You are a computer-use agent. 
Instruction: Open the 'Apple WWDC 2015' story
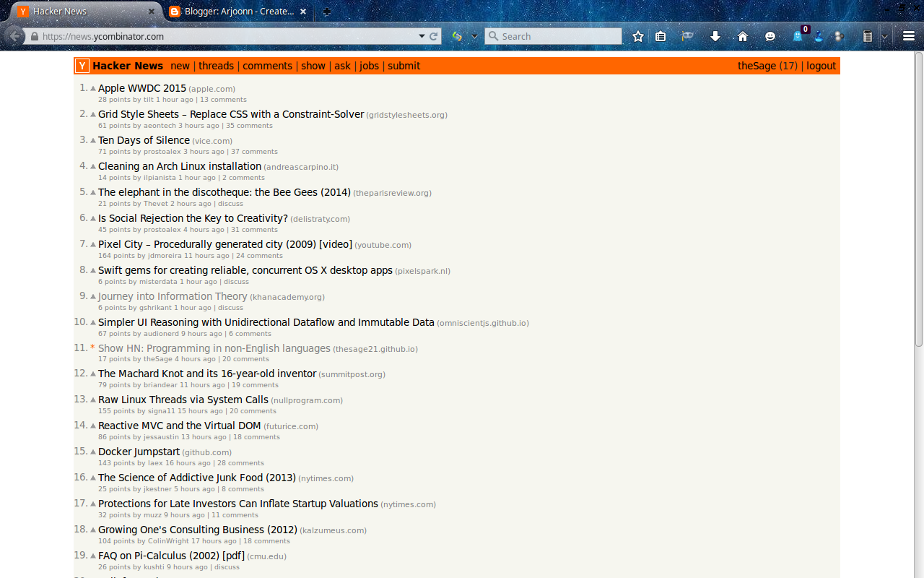[x=142, y=88]
